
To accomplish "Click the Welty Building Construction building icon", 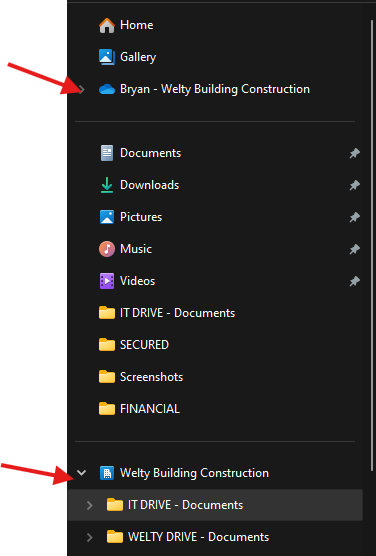I will tap(107, 473).
